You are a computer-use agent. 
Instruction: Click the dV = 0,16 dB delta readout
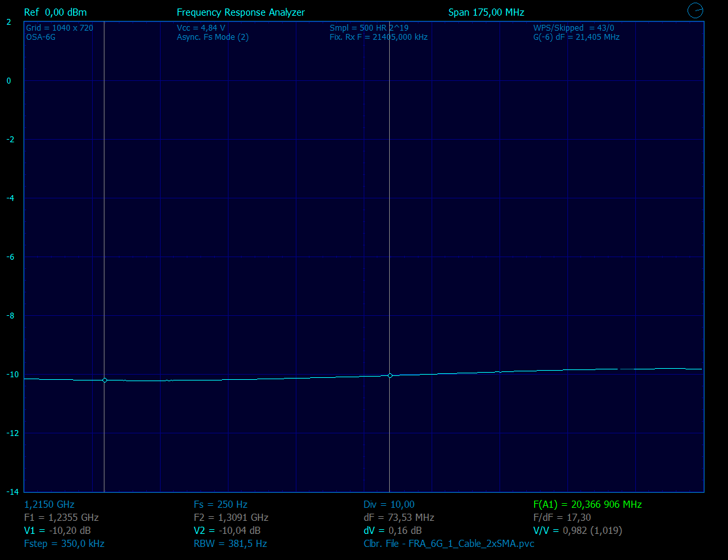tap(392, 531)
